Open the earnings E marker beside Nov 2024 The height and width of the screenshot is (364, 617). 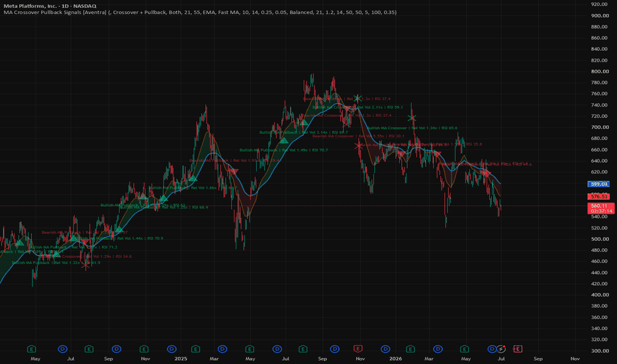point(144,349)
